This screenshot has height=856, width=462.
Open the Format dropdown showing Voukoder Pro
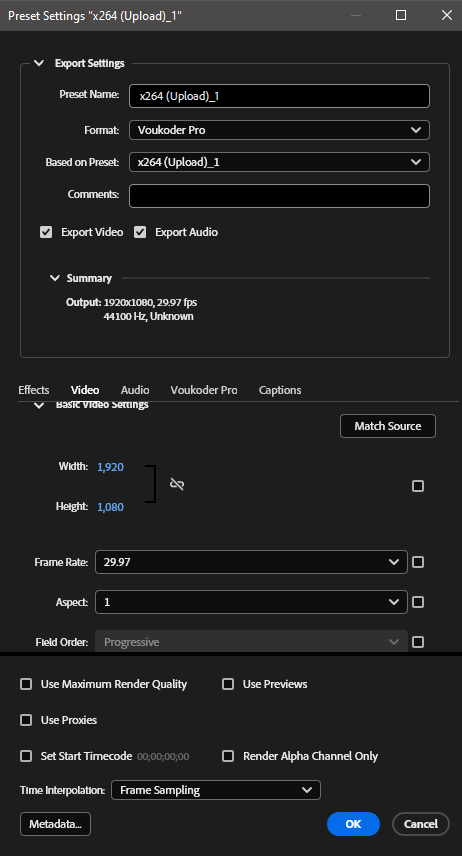tap(279, 130)
